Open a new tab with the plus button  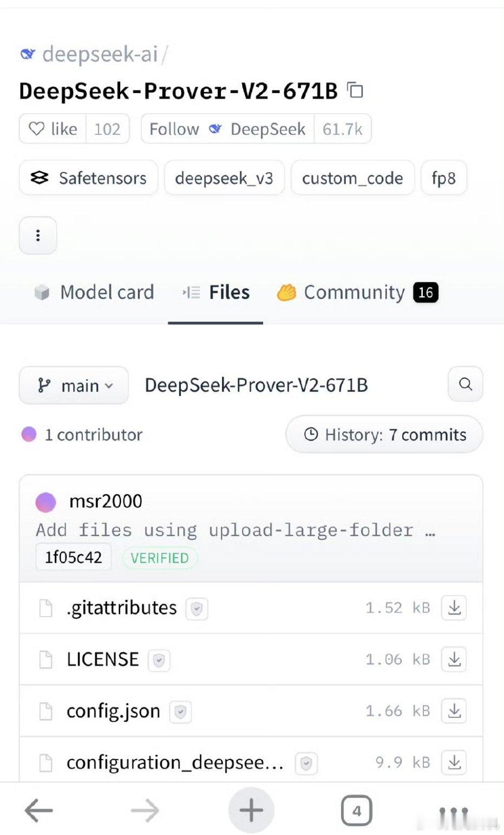click(x=251, y=811)
